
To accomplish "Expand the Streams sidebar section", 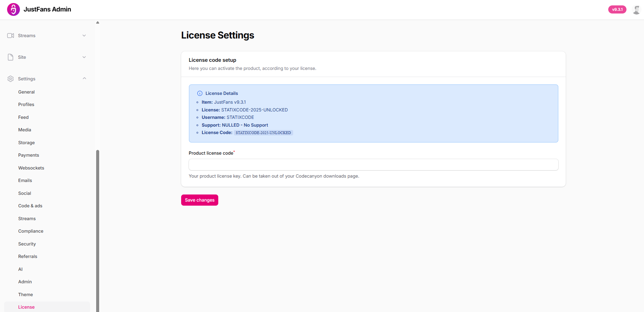I will (x=84, y=35).
